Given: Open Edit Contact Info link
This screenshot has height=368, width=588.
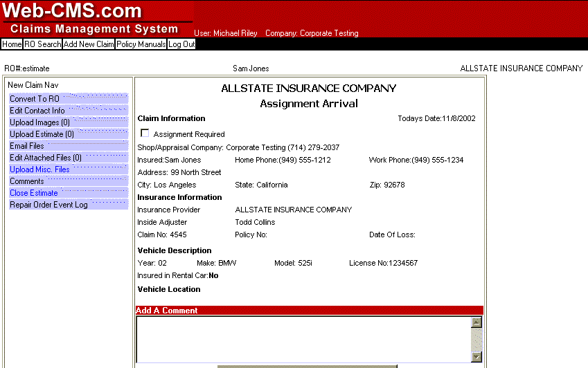Looking at the screenshot, I should click(37, 111).
